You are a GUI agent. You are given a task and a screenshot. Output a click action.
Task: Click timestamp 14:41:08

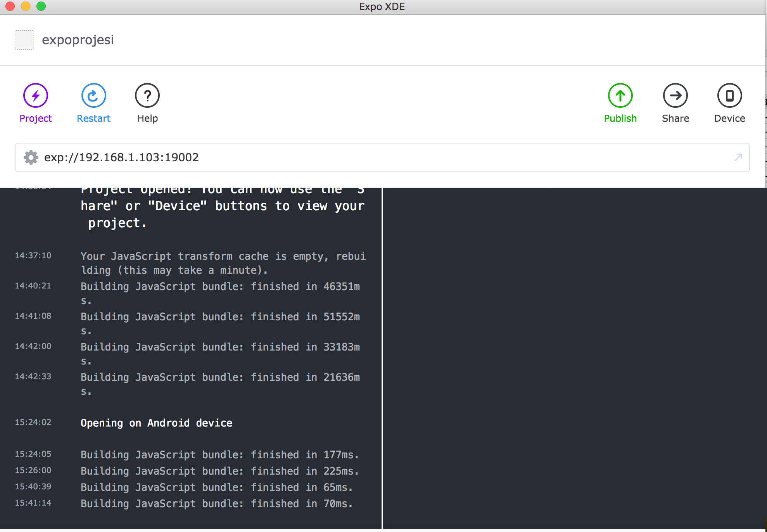click(x=33, y=316)
